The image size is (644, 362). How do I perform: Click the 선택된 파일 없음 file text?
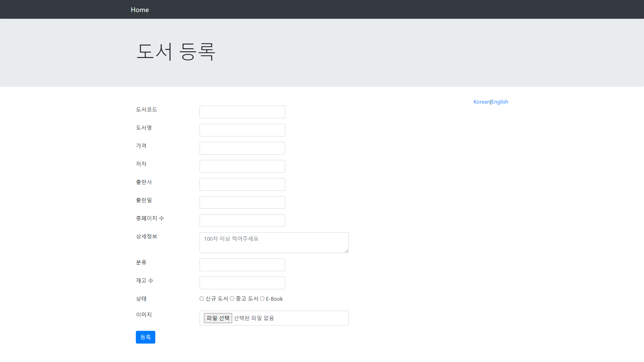click(x=254, y=318)
